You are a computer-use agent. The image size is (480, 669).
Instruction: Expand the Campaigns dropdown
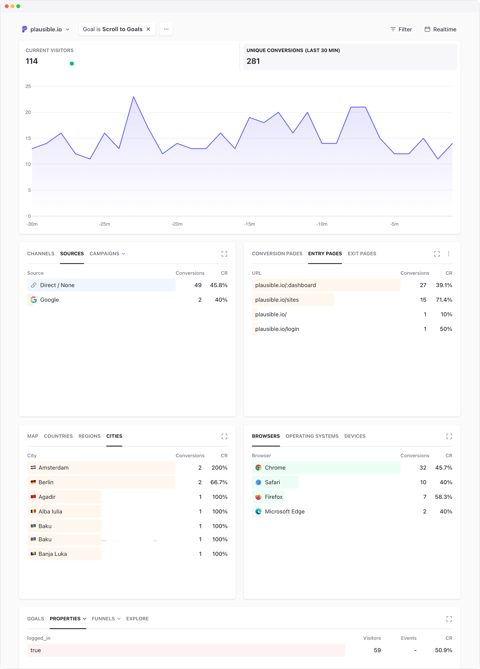pos(107,253)
